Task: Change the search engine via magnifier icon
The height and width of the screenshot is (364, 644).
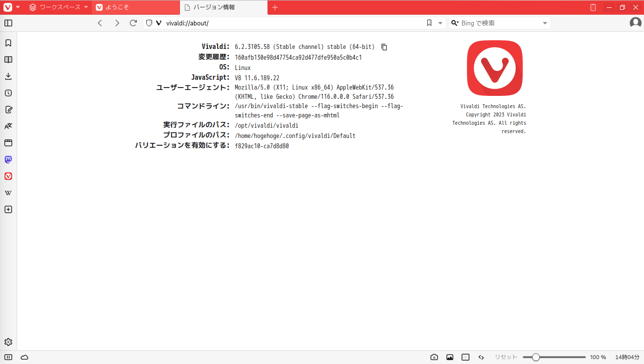Action: pos(454,23)
